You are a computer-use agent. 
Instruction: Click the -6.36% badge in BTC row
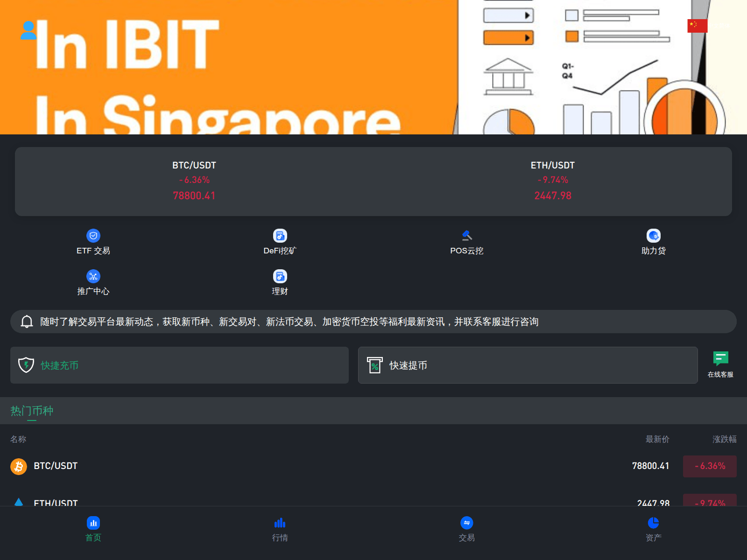(710, 466)
